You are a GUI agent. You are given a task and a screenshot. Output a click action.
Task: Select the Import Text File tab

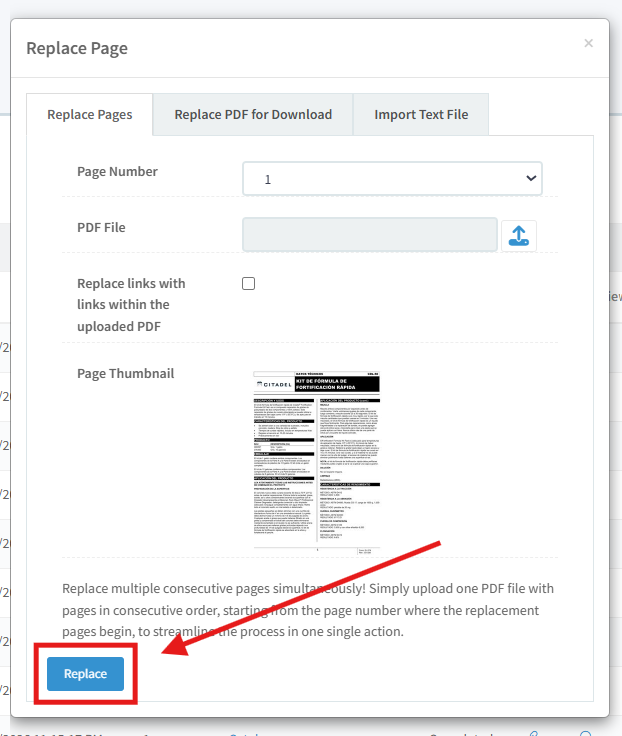click(x=421, y=115)
